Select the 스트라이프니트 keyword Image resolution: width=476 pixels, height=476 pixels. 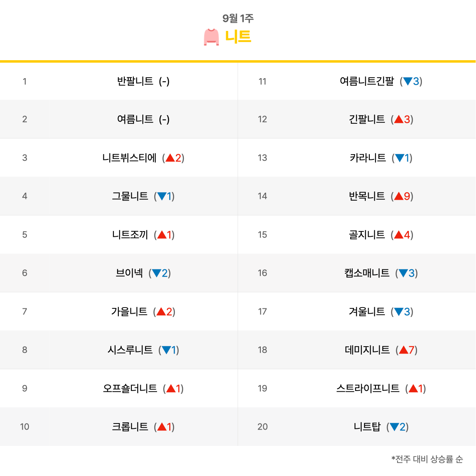coord(368,389)
